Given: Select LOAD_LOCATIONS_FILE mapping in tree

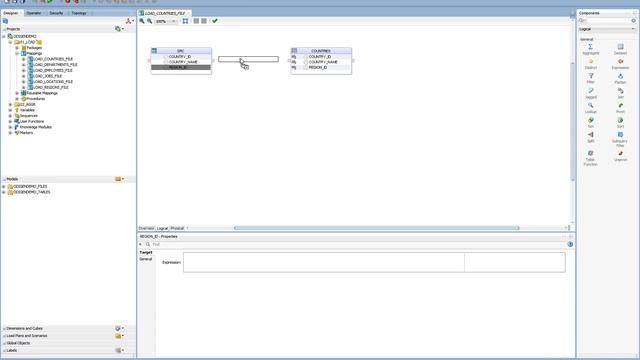Looking at the screenshot, I should click(53, 82).
